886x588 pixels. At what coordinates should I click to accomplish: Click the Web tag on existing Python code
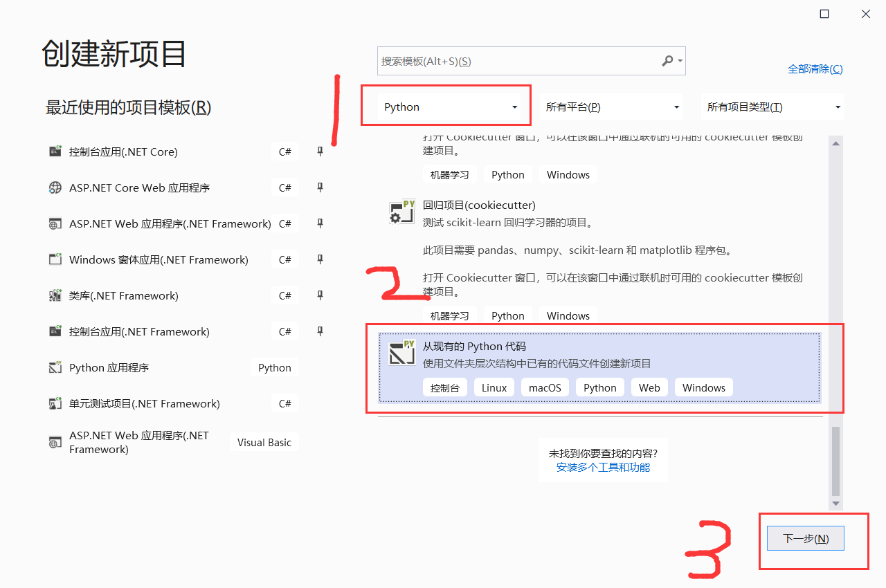click(x=649, y=387)
